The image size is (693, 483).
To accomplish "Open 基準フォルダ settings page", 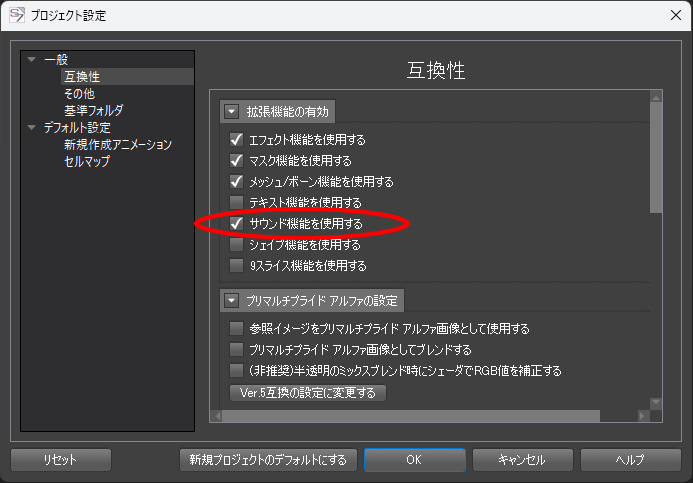I will tap(94, 110).
